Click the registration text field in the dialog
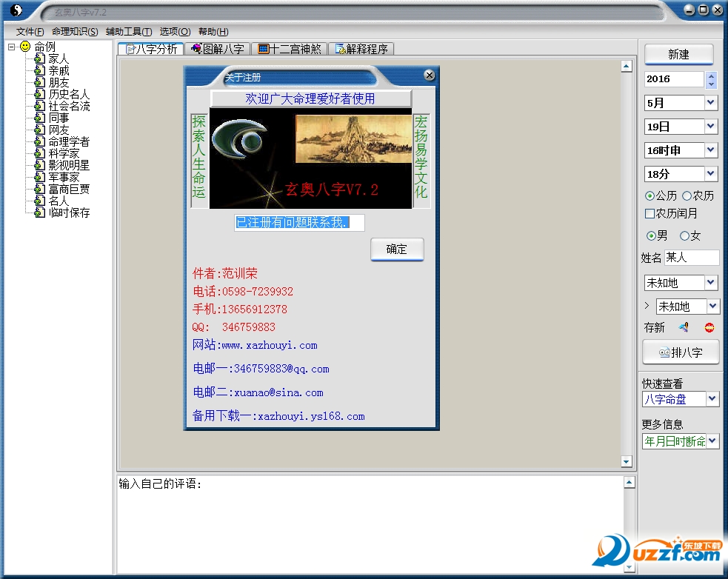Viewport: 728px width, 579px height. [299, 222]
